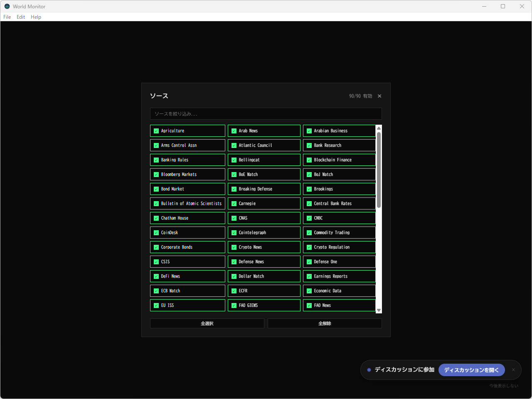Click the Breaking Defense source
This screenshot has width=532, height=399.
[264, 189]
